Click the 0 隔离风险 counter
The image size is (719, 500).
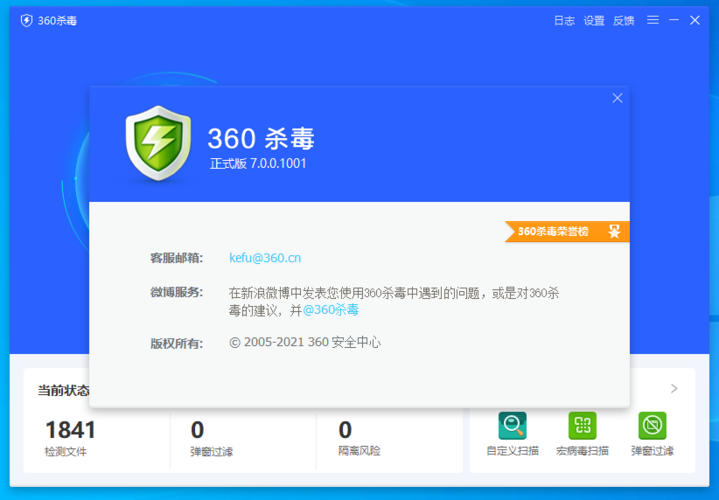(x=359, y=438)
